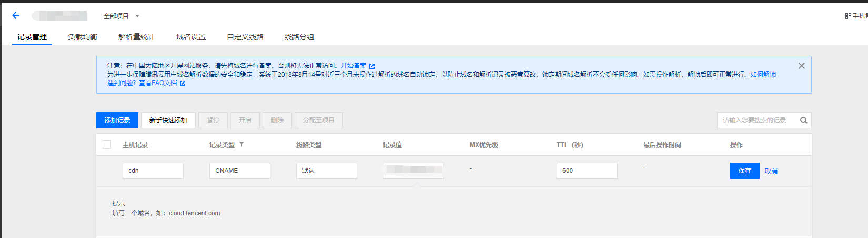Click the TTL field showing 600

pyautogui.click(x=587, y=171)
